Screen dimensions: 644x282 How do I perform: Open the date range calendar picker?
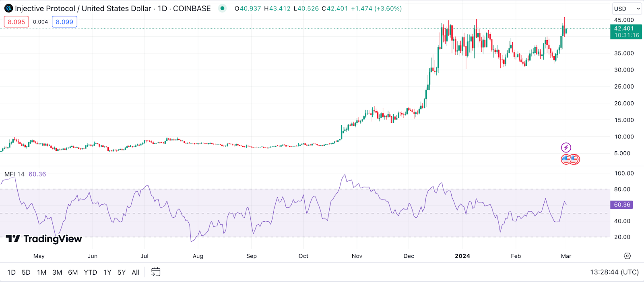tap(155, 272)
